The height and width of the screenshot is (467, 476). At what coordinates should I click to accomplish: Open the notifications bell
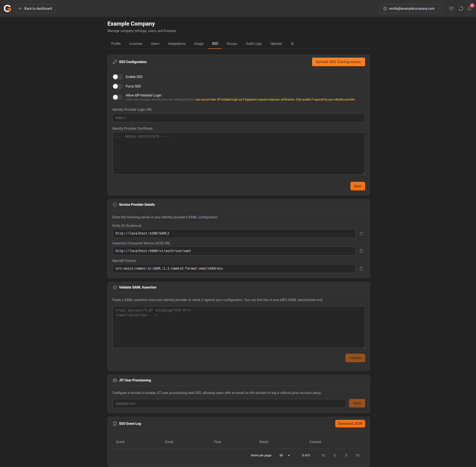(469, 9)
